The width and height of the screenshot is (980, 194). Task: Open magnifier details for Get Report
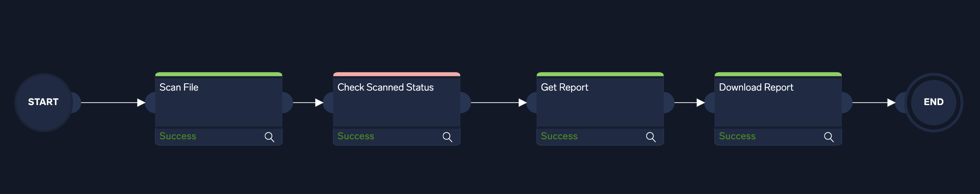point(651,137)
